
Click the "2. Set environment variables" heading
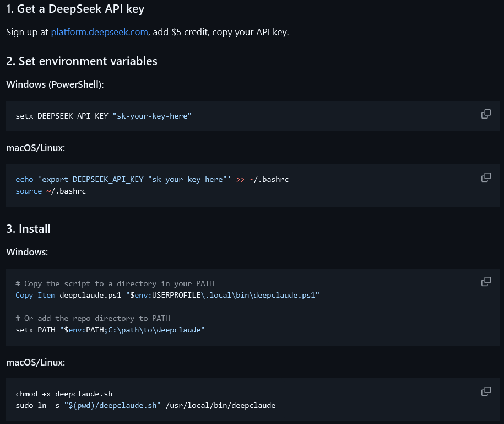82,61
